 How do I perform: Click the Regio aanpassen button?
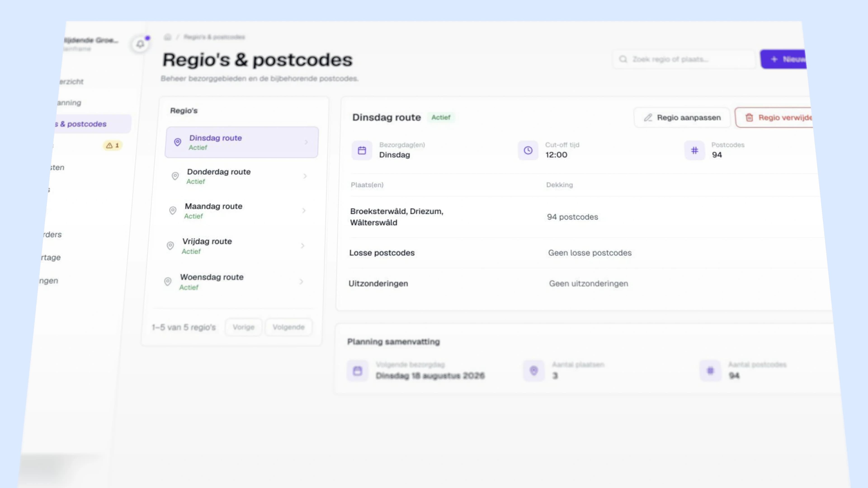click(x=682, y=117)
